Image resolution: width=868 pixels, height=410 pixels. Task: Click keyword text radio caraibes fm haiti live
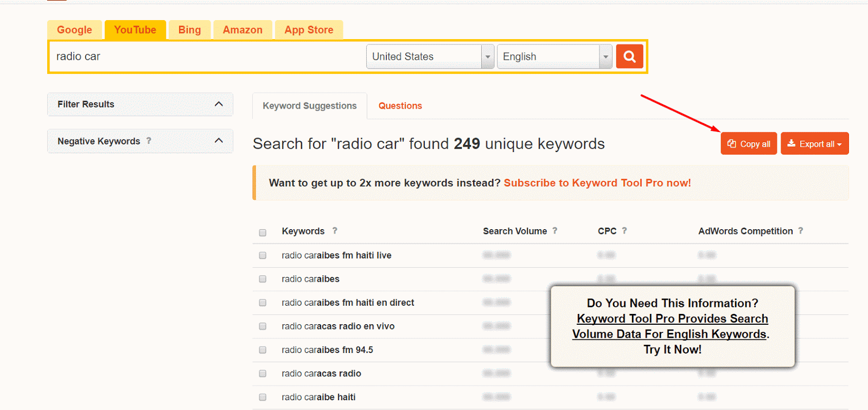336,255
